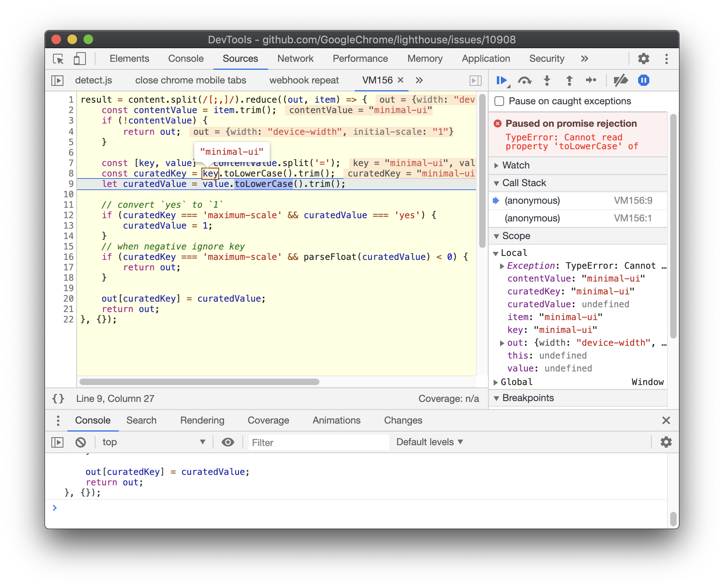Viewport: 724px width, 588px height.
Task: Toggle the device toolbar icon
Action: pyautogui.click(x=79, y=59)
